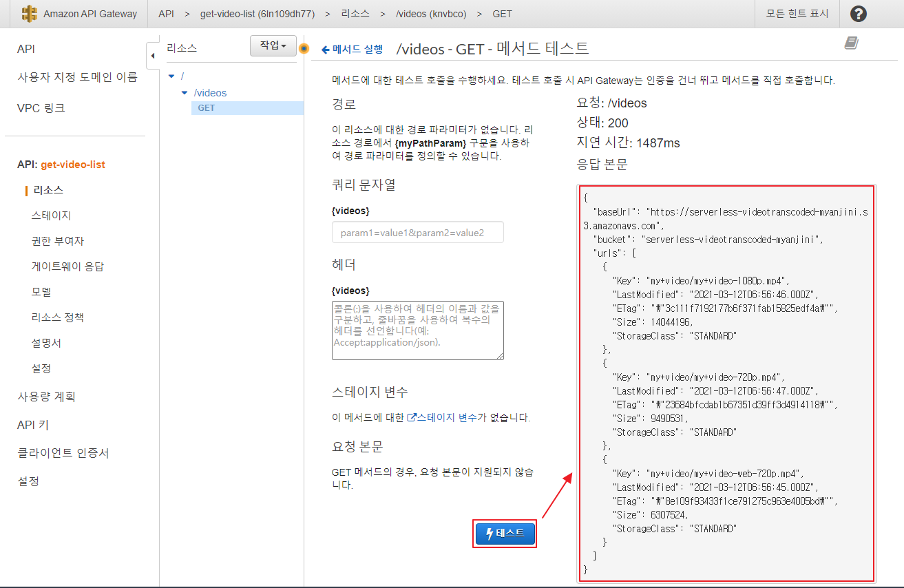Click the 헤더 section heading
Viewport: 904px width, 588px height.
tap(344, 264)
